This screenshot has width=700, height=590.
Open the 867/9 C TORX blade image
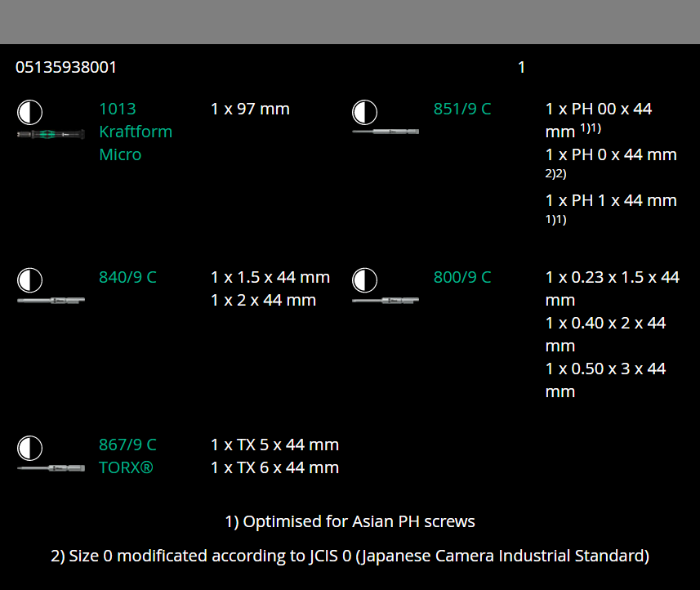[x=51, y=468]
